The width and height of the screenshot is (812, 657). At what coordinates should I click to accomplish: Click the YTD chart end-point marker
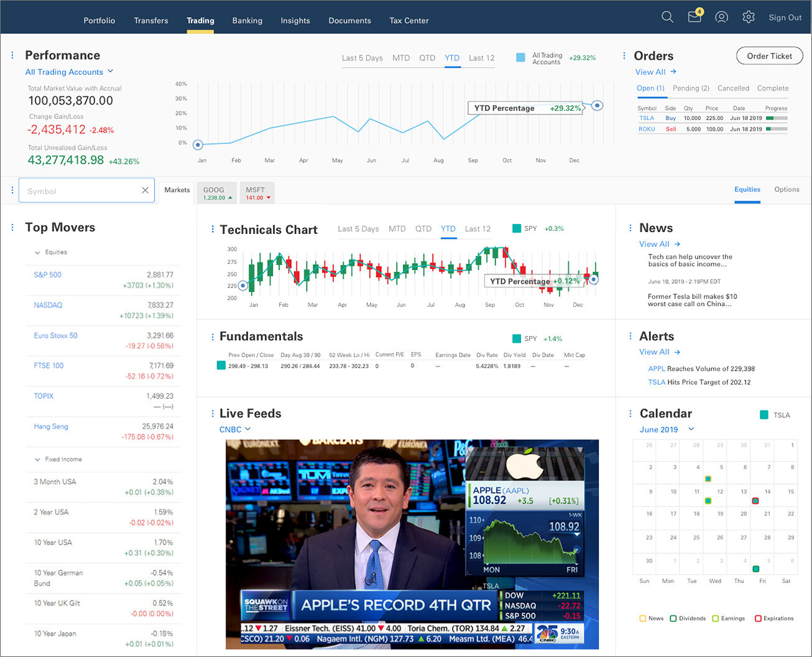tap(597, 106)
